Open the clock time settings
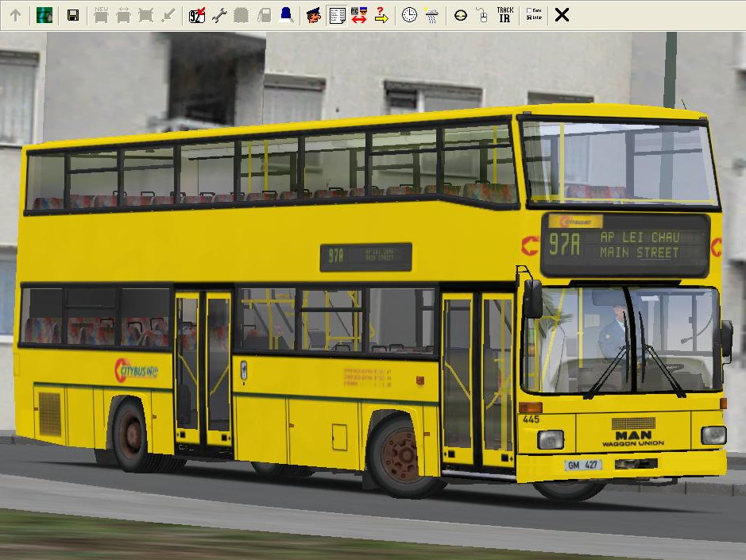This screenshot has height=560, width=746. [x=409, y=15]
